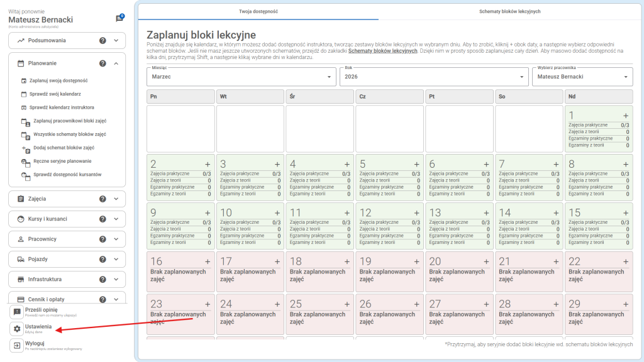
Task: Open the Wybierz pracownika dropdown
Action: point(582,77)
